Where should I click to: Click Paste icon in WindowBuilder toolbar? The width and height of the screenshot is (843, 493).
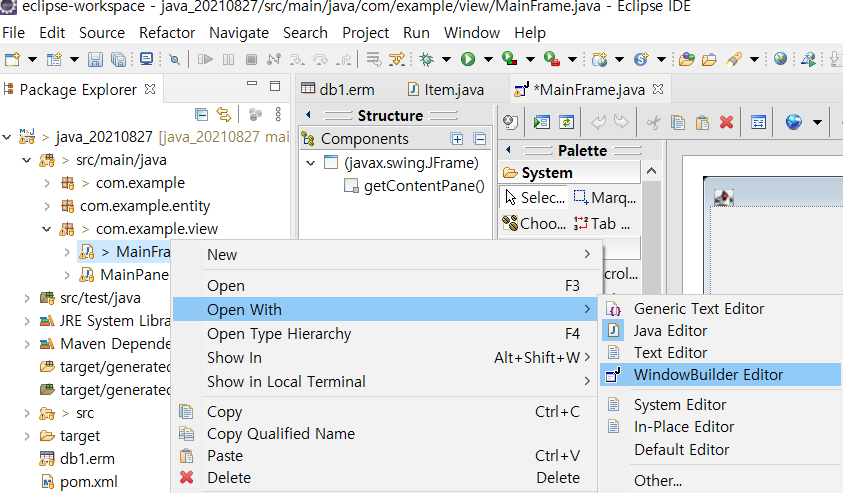(702, 123)
